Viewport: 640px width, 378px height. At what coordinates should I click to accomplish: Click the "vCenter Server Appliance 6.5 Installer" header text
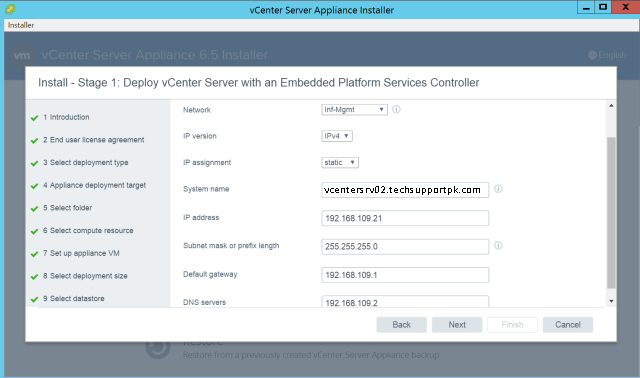pos(155,55)
